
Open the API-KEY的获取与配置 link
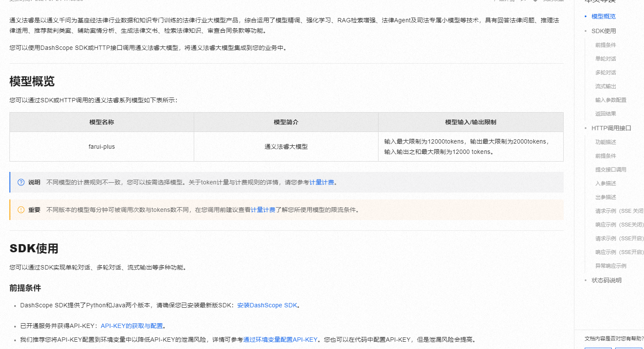pos(132,326)
